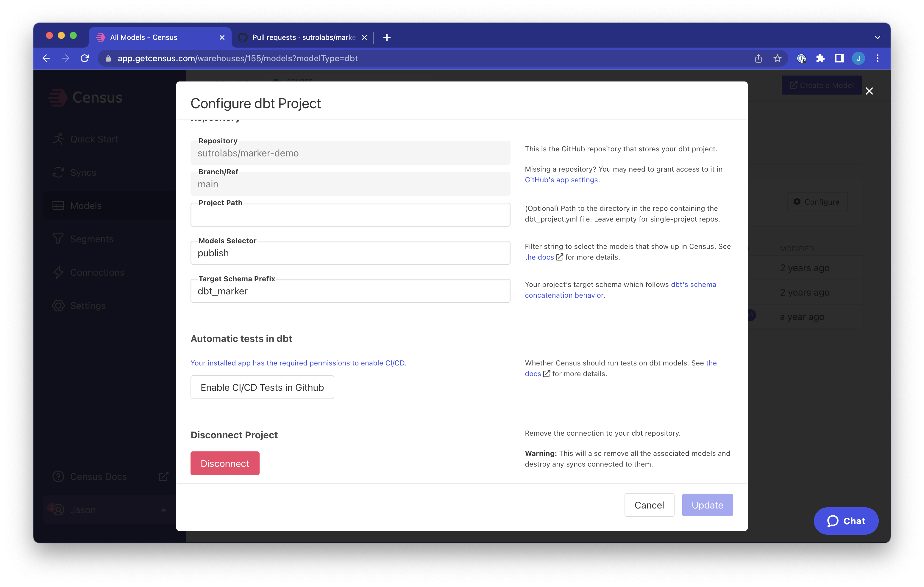Screen dimensions: 924x587
Task: Click Enable CI/CD Tests in Github
Action: pyautogui.click(x=262, y=387)
